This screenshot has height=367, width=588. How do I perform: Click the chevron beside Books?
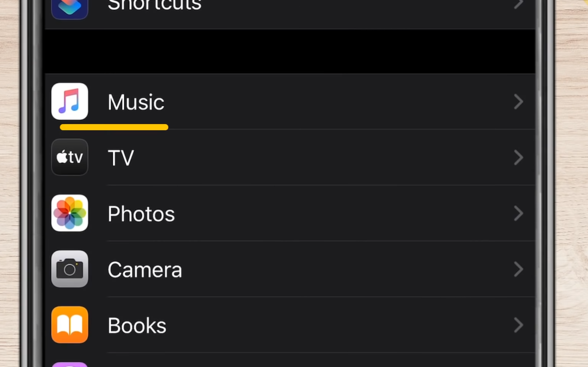coord(519,325)
